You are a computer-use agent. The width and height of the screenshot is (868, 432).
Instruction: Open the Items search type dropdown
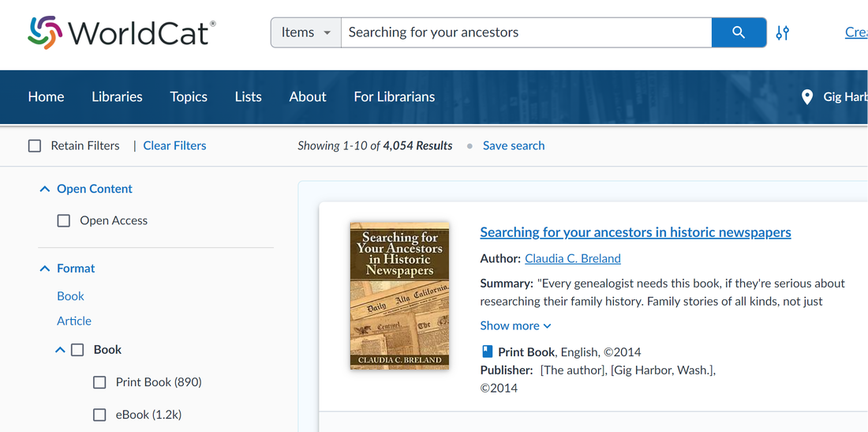[305, 32]
